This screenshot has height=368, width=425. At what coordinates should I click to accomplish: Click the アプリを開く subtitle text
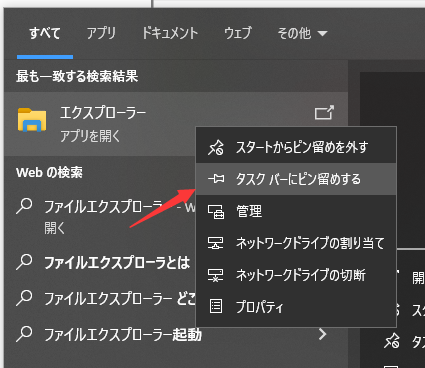[x=90, y=136]
